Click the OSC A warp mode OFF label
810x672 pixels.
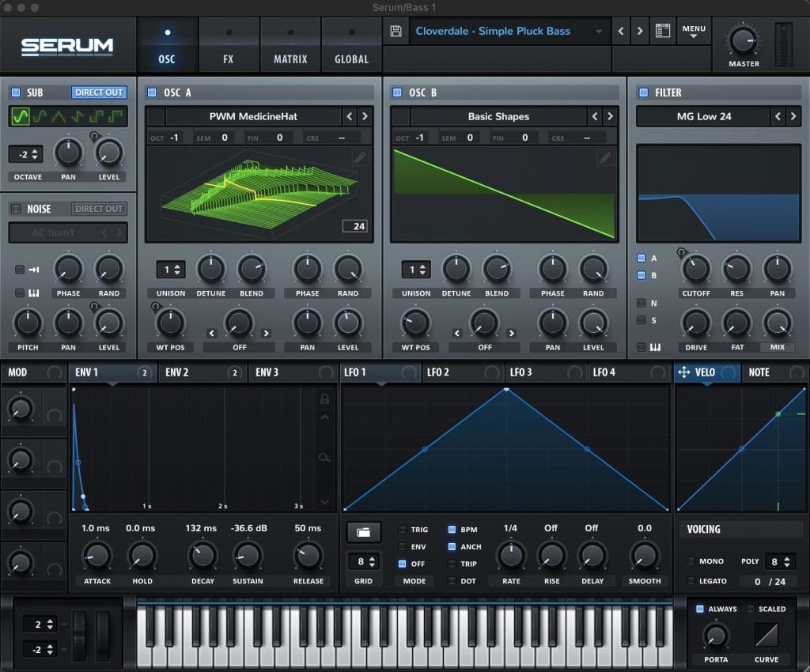(239, 347)
